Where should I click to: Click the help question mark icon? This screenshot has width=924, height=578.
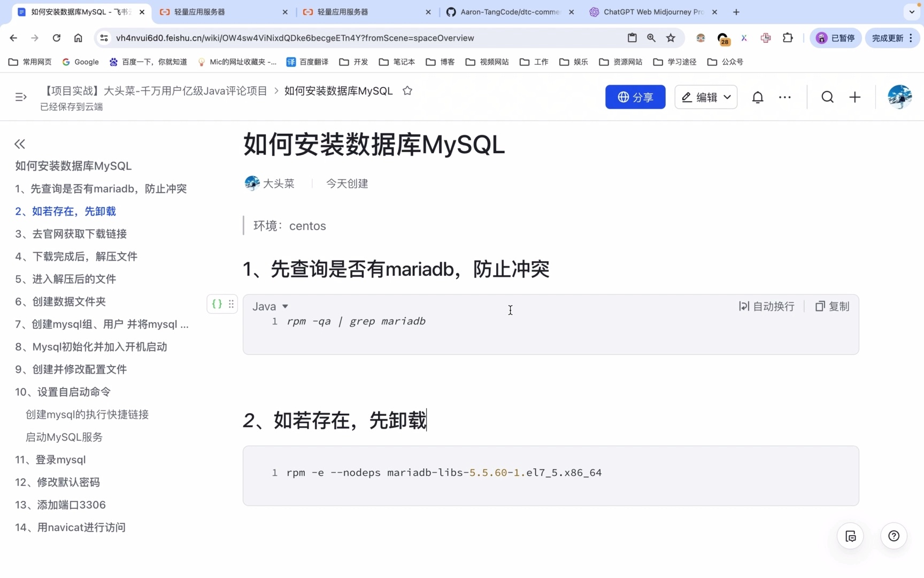[x=893, y=536]
